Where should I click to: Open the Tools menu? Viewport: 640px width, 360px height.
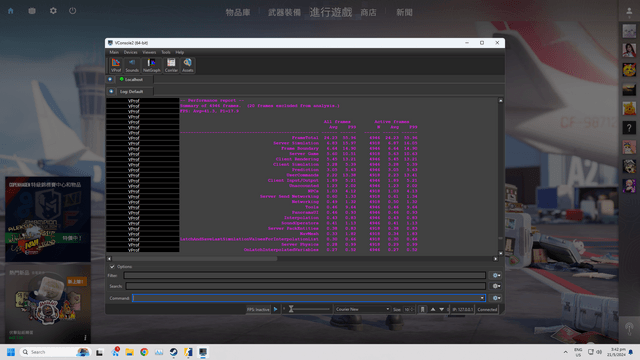pyautogui.click(x=166, y=52)
